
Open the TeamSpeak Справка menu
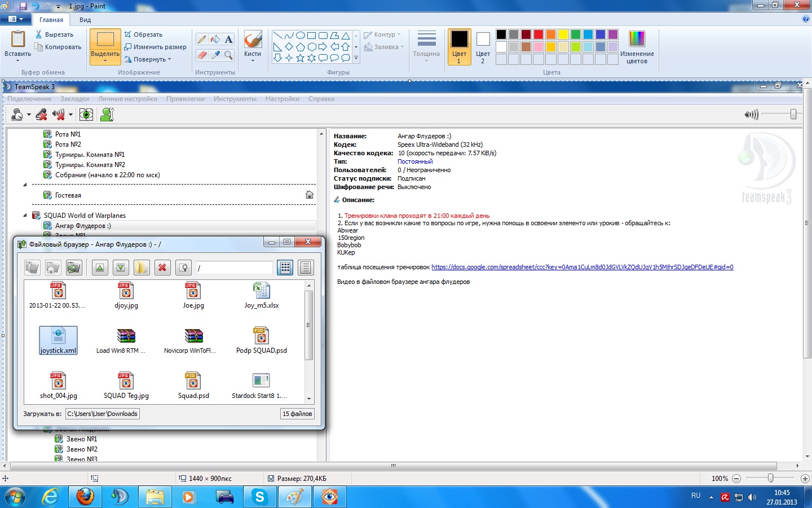point(321,99)
